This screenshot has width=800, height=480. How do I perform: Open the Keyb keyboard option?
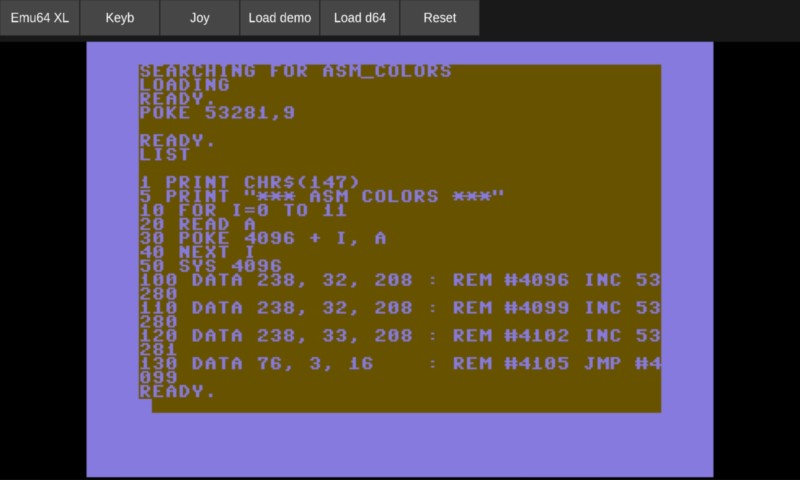(120, 18)
